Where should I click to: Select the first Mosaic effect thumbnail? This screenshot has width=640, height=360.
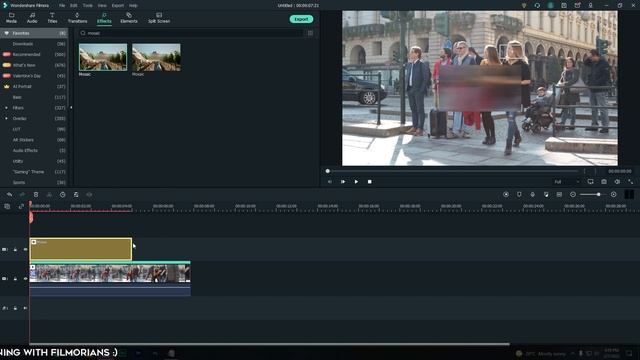click(103, 57)
